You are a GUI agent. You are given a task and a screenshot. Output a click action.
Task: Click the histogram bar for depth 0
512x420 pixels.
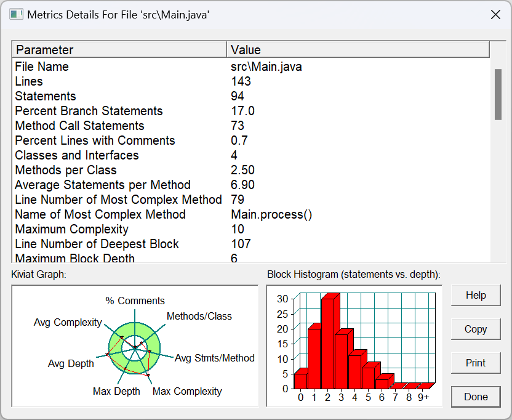click(x=300, y=381)
